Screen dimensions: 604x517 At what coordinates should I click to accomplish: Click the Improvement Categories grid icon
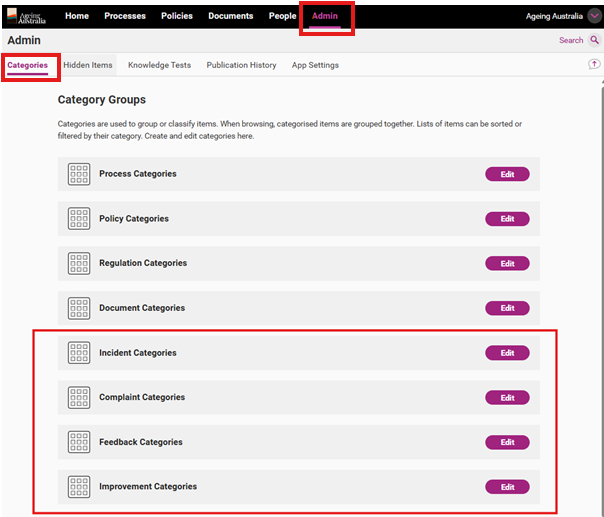tap(79, 487)
